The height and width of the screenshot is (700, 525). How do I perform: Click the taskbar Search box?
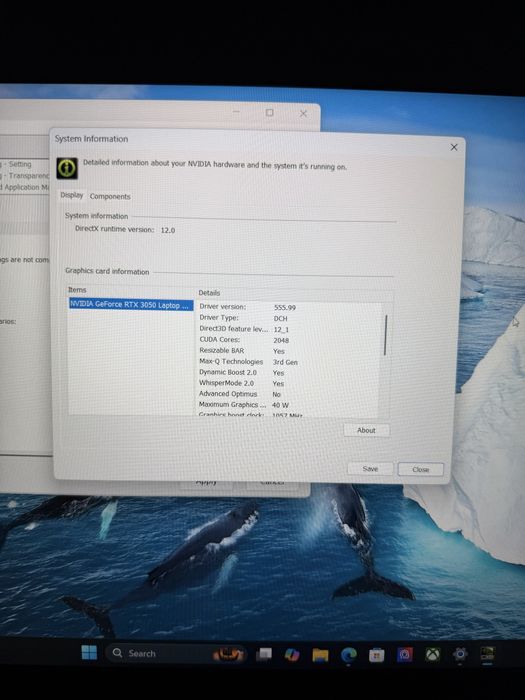(174, 654)
